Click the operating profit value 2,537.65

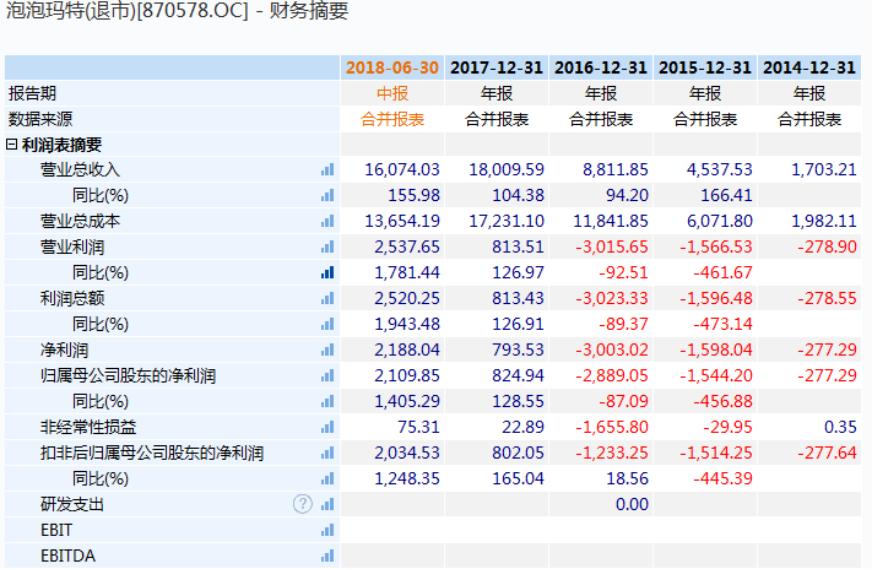pyautogui.click(x=406, y=247)
